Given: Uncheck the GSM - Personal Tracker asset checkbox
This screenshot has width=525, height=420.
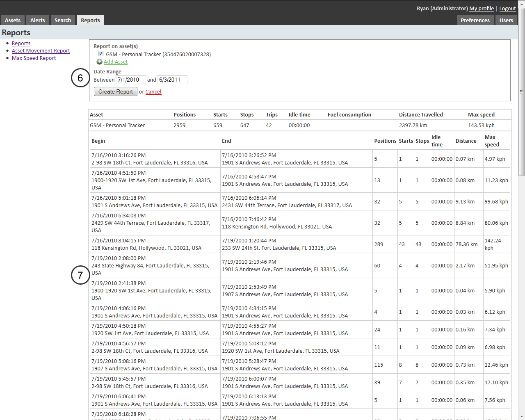Looking at the screenshot, I should 100,54.
